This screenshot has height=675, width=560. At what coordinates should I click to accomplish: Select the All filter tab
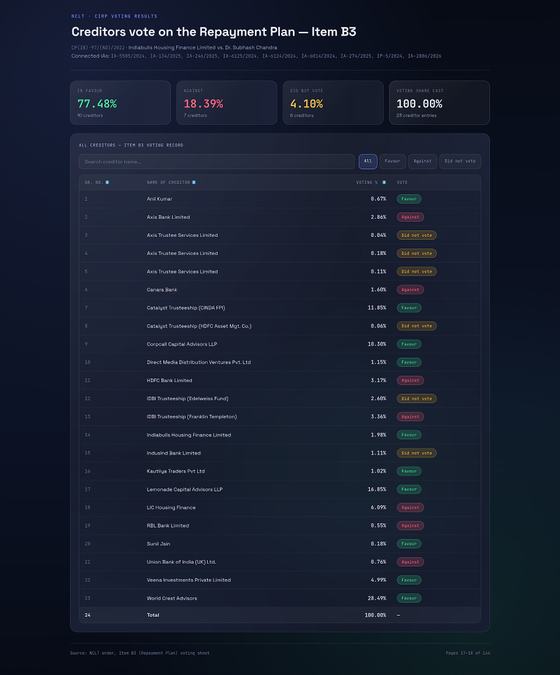tap(368, 161)
